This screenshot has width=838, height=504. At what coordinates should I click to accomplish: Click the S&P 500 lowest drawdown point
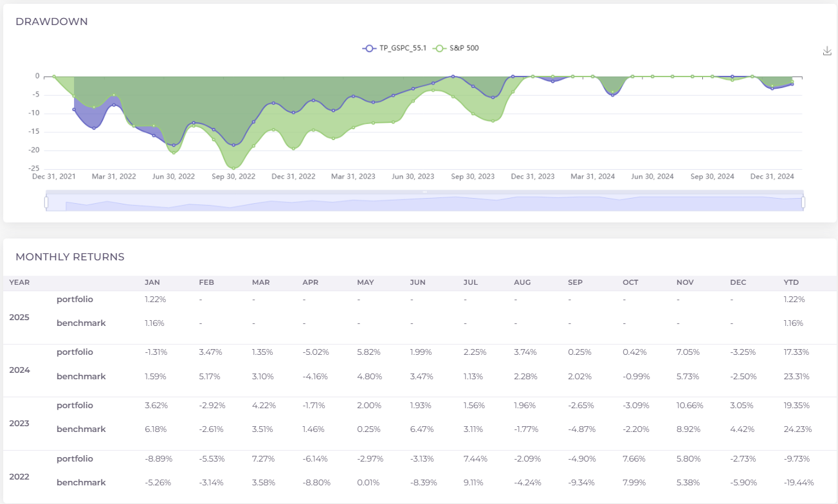point(233,168)
